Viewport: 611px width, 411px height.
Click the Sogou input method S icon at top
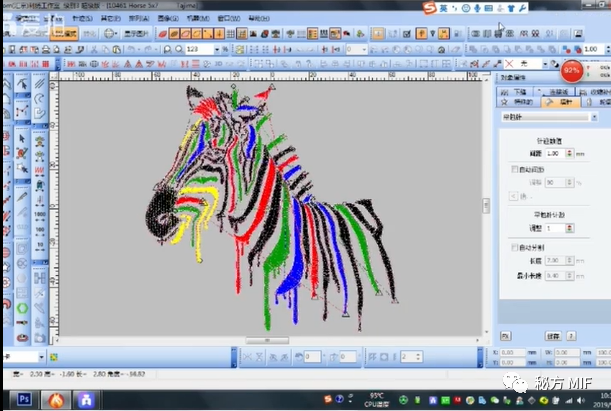click(x=430, y=8)
